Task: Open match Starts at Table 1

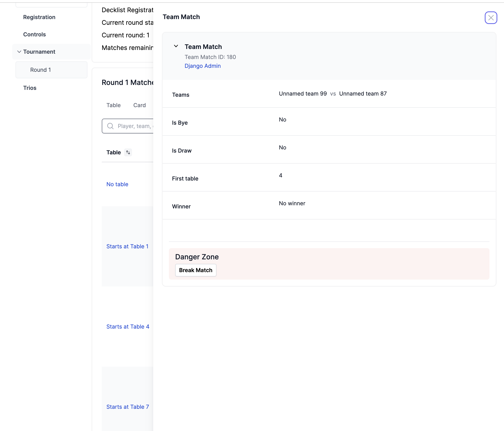Action: [x=127, y=246]
